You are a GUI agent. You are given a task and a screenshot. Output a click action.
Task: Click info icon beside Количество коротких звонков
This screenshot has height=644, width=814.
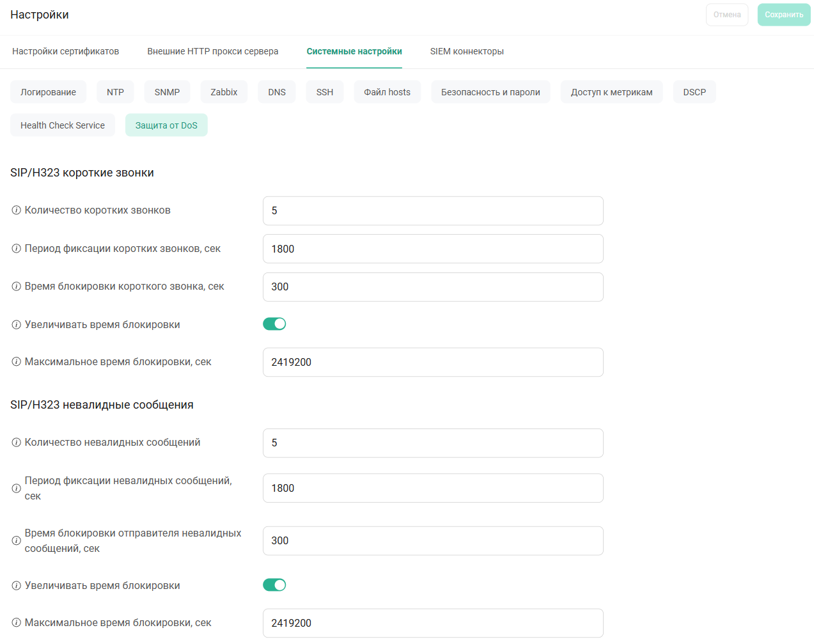[17, 210]
